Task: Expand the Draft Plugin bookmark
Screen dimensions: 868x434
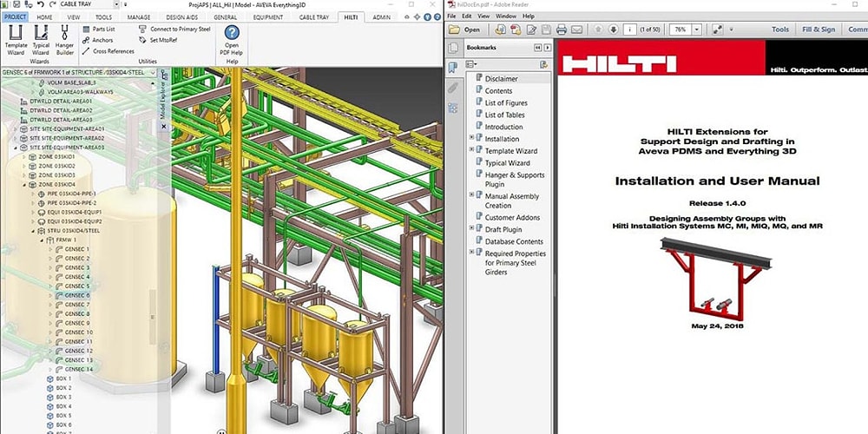Action: [x=471, y=227]
